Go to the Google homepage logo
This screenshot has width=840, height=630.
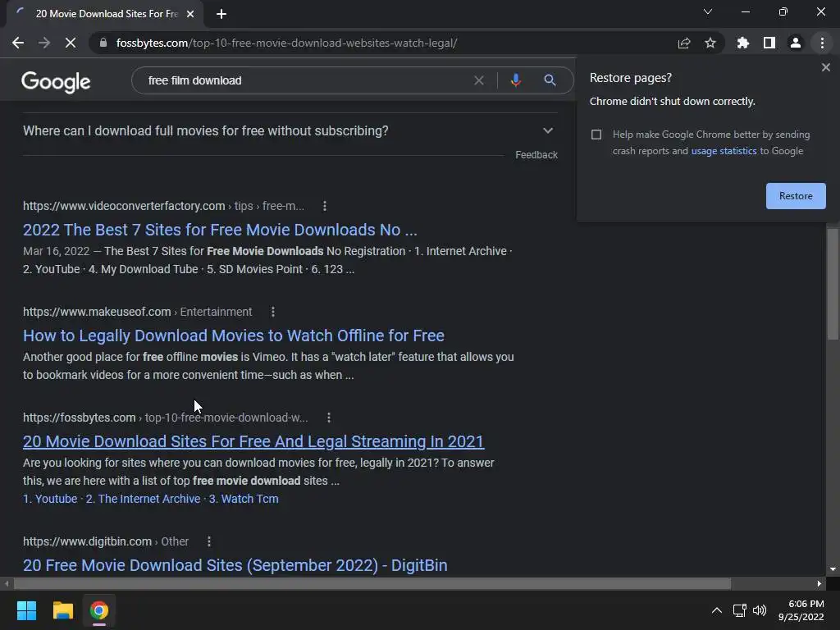tap(56, 81)
